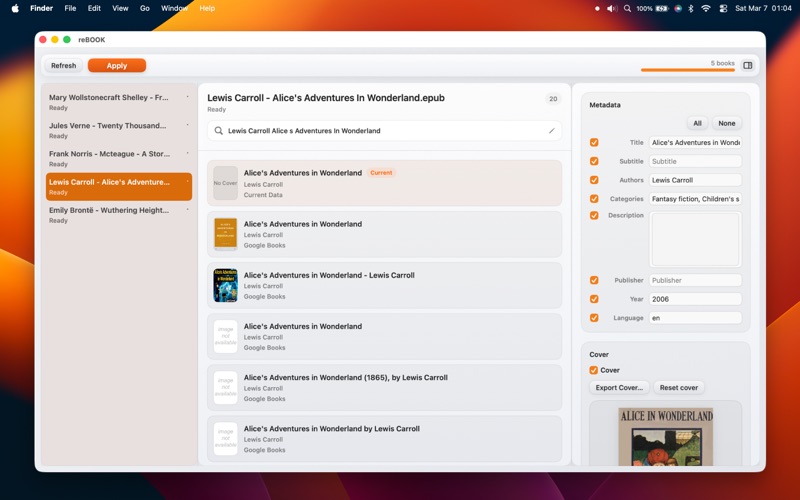Select Jules Verne Twenty Thousand book

(119, 130)
